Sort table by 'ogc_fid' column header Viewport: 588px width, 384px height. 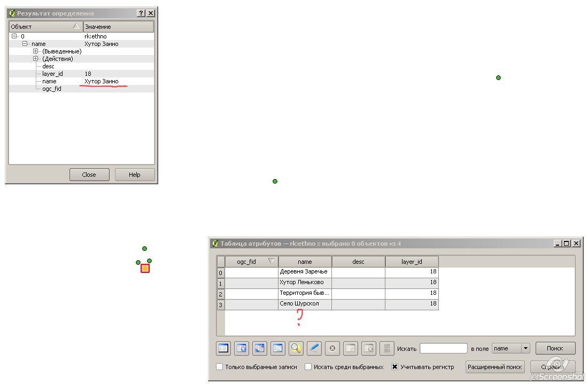click(x=251, y=262)
